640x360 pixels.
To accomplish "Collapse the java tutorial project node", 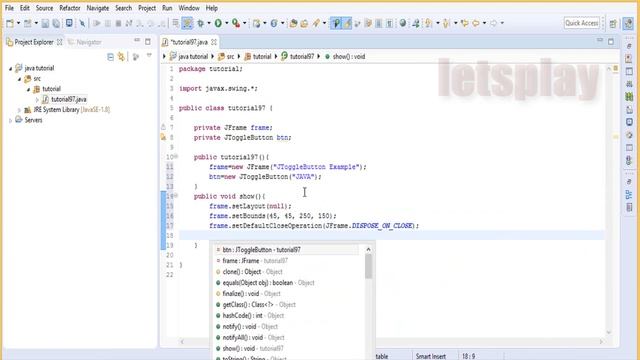I will pyautogui.click(x=11, y=69).
